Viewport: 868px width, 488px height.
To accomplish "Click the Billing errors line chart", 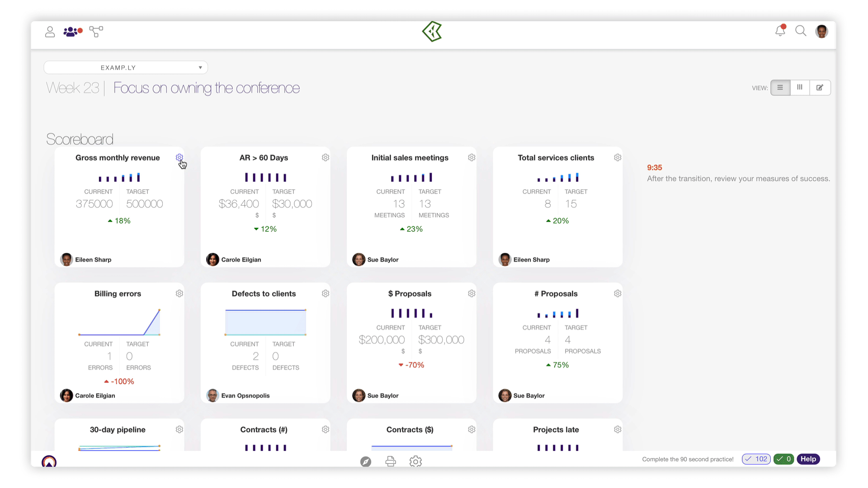I will click(x=119, y=323).
